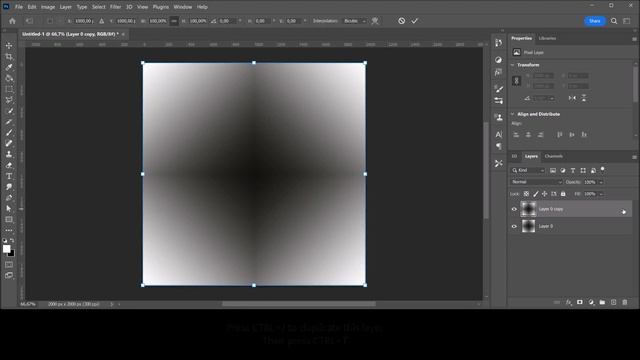
Task: Open the Filter menu
Action: coord(116,7)
